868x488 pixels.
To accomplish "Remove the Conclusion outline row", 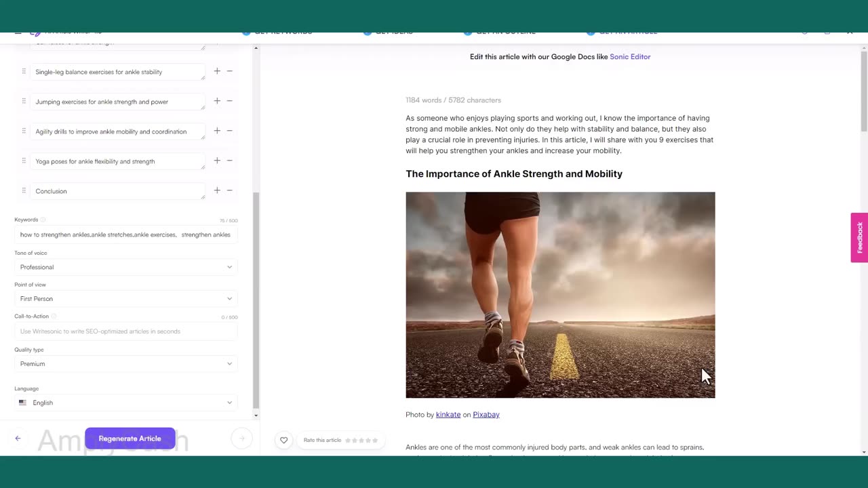I will click(x=230, y=190).
